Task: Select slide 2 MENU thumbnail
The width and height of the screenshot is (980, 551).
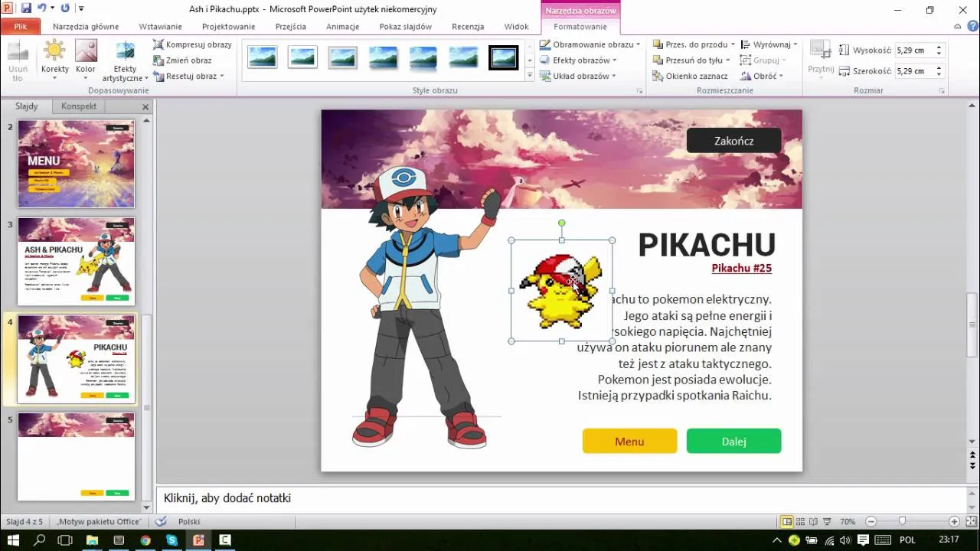Action: pos(76,164)
